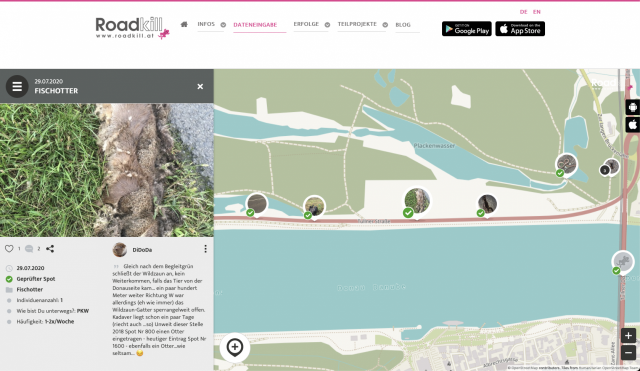This screenshot has width=640, height=371.
Task: Select the numbered cluster marker on map
Action: (604, 170)
